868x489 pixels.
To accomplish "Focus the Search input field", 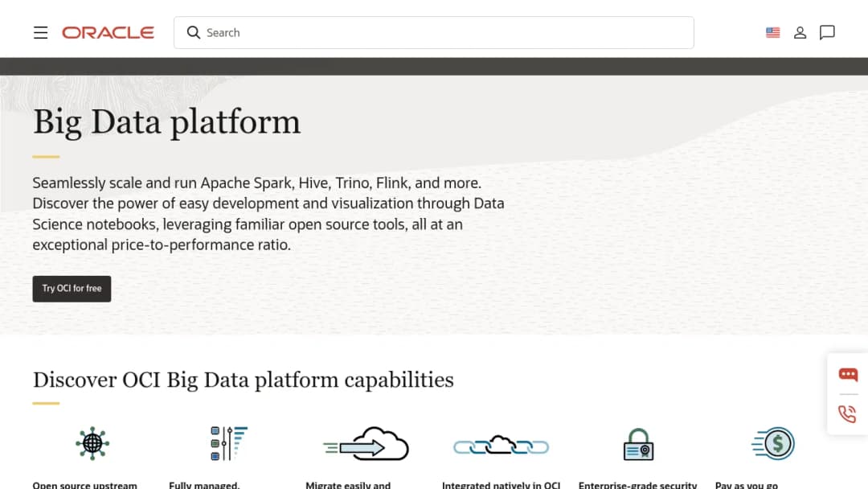I will [433, 33].
